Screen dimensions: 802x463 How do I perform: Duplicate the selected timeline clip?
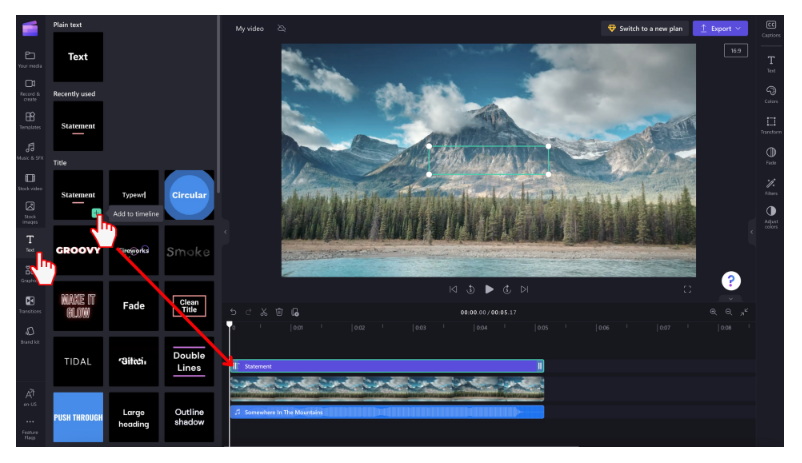pos(295,312)
